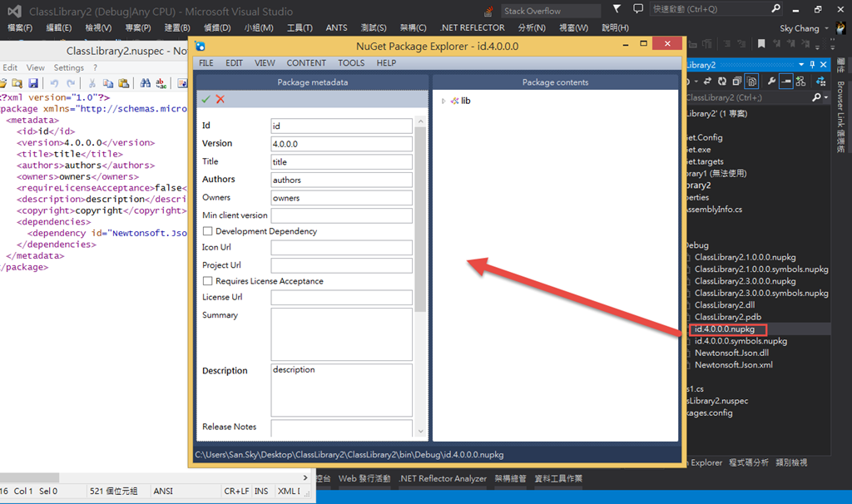This screenshot has width=852, height=504.
Task: Cancel metadata edits with the red X
Action: [x=220, y=99]
